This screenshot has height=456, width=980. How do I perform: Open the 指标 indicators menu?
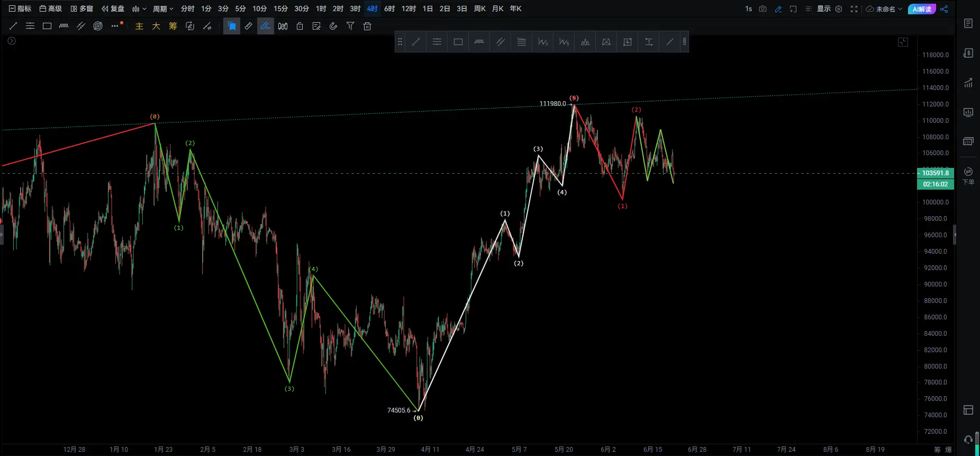20,8
